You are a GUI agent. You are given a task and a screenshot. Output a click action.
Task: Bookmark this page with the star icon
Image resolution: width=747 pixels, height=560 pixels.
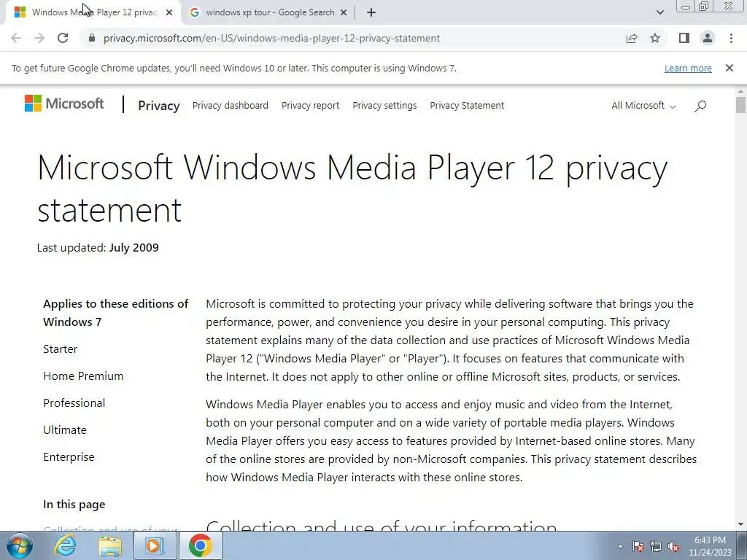coord(655,38)
